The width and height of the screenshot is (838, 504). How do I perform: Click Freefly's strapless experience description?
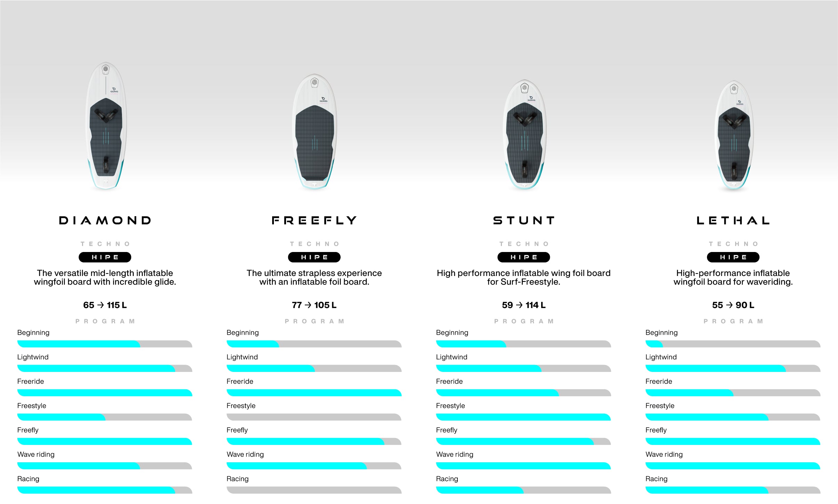(314, 277)
